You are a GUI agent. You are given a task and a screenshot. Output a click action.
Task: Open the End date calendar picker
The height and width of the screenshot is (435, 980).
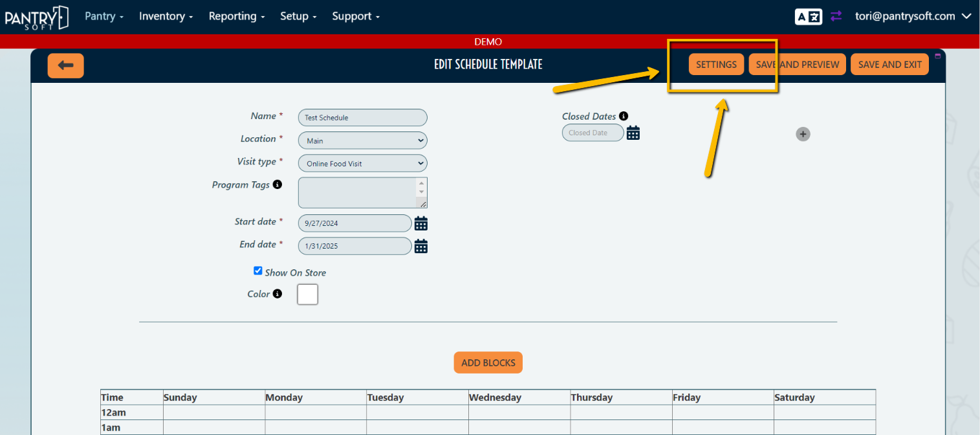(420, 245)
